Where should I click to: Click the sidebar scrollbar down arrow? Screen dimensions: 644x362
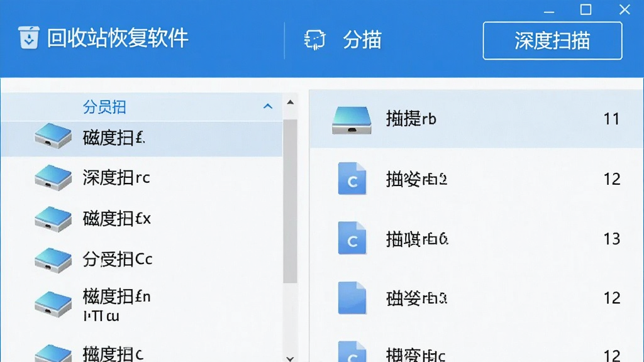tap(291, 359)
